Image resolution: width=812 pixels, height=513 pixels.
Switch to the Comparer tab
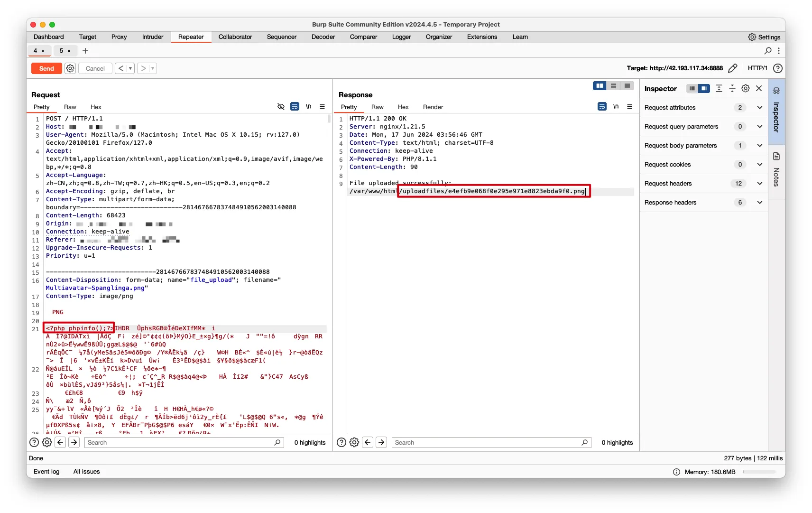[364, 37]
